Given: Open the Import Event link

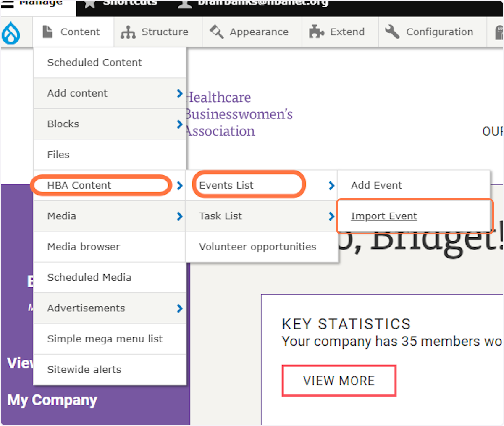Looking at the screenshot, I should pos(383,216).
